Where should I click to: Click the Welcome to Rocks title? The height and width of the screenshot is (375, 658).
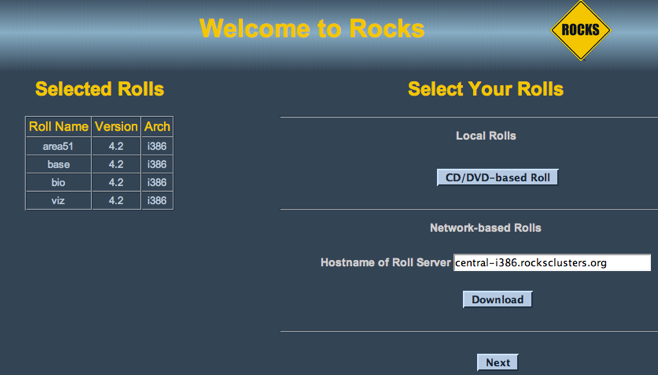pyautogui.click(x=312, y=29)
